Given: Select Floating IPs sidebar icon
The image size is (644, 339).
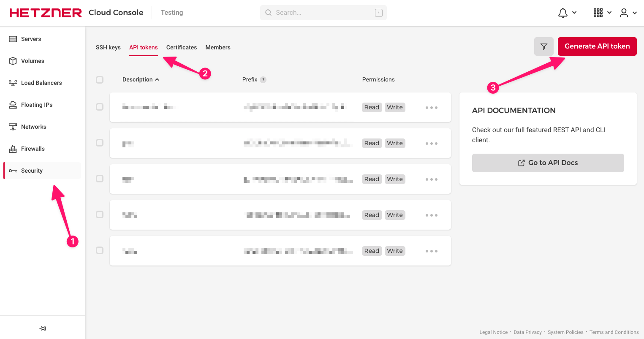Looking at the screenshot, I should pyautogui.click(x=13, y=105).
